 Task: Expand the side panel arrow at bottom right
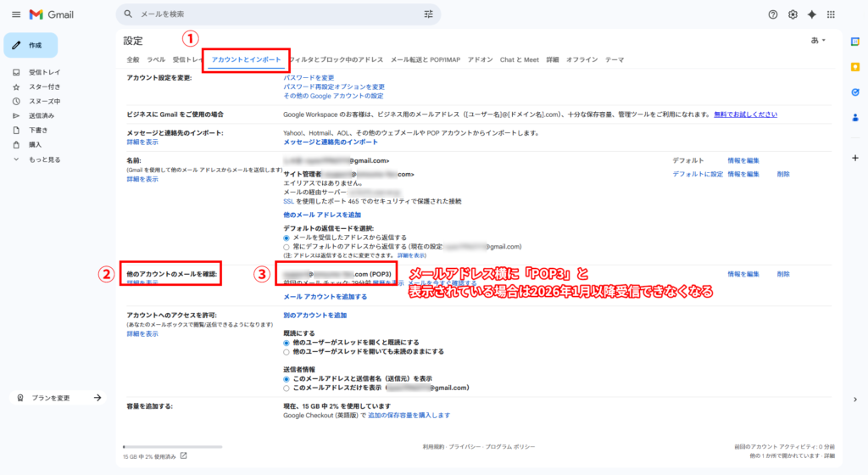855,399
